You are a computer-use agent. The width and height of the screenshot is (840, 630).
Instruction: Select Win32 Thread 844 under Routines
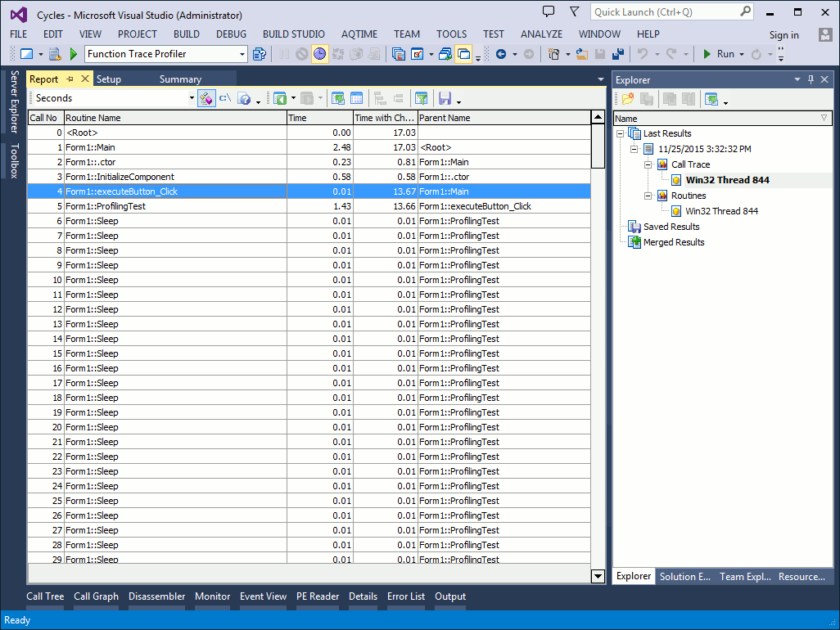pos(721,211)
